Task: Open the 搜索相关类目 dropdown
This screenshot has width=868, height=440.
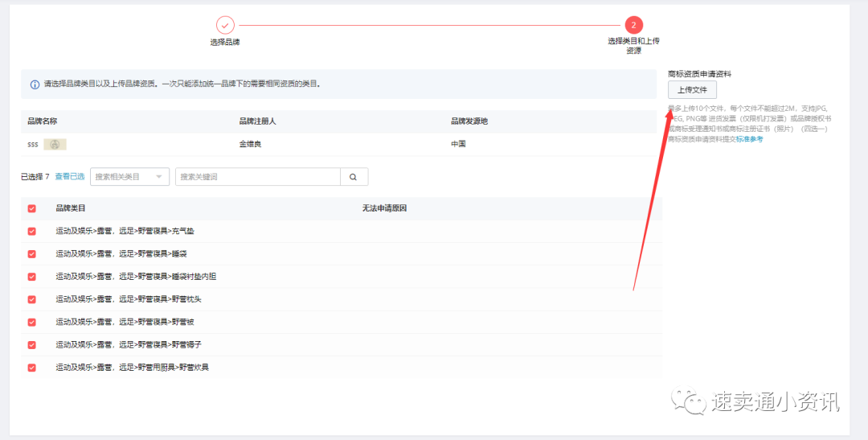Action: (x=123, y=177)
